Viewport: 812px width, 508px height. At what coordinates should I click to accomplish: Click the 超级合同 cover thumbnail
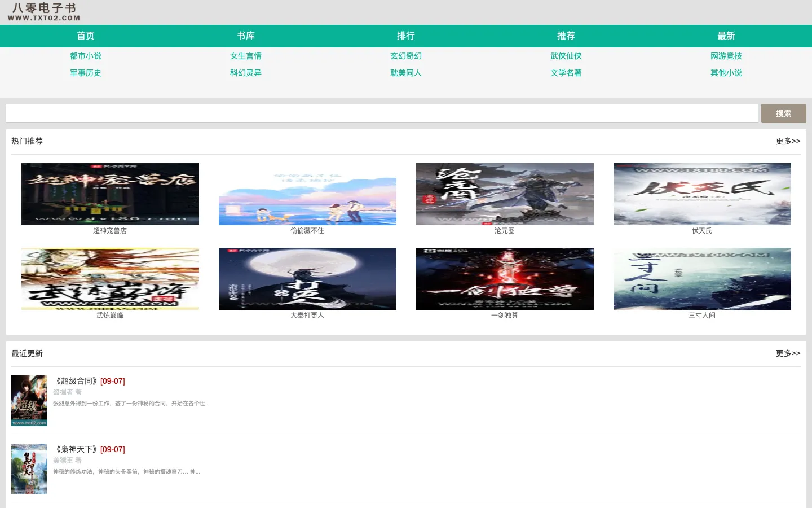[29, 401]
